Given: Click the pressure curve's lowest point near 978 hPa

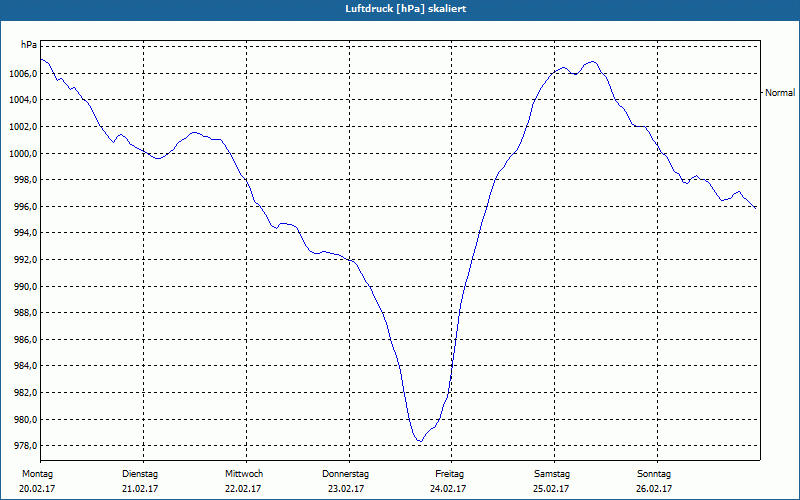Looking at the screenshot, I should 420,441.
